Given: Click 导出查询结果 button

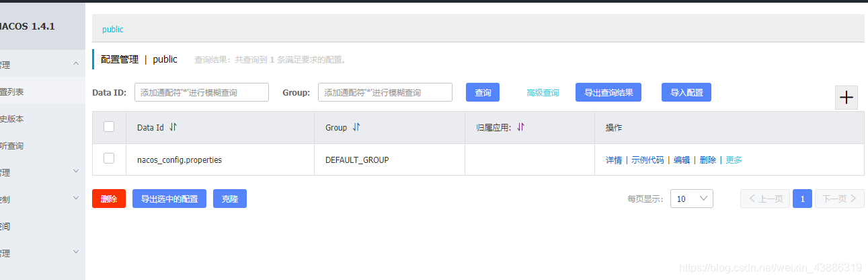Looking at the screenshot, I should [x=608, y=93].
